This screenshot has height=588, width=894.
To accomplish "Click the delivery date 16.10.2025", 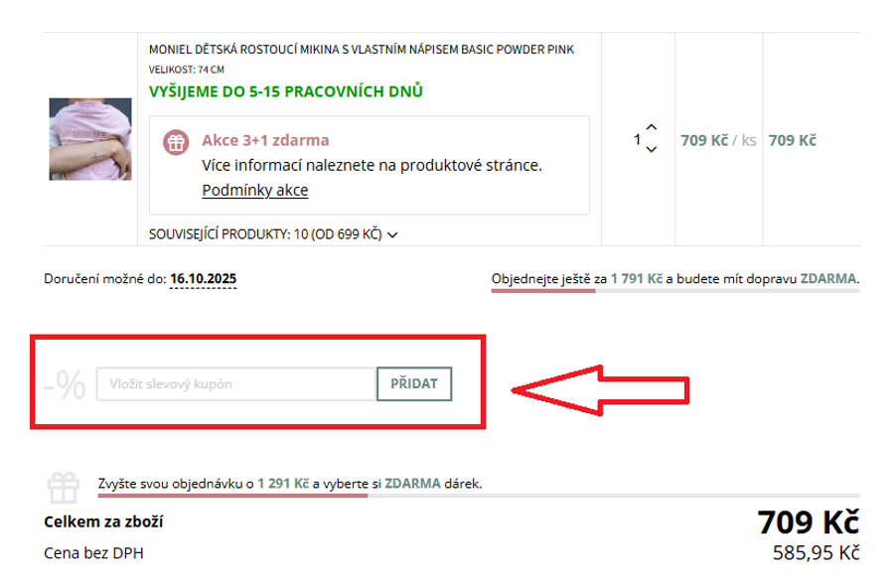I will 203,278.
